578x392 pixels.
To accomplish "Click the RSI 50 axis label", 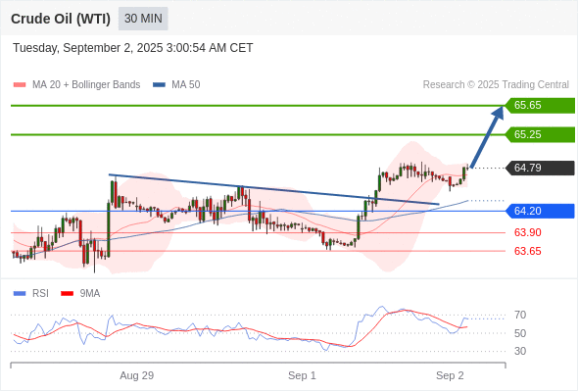I will [520, 333].
